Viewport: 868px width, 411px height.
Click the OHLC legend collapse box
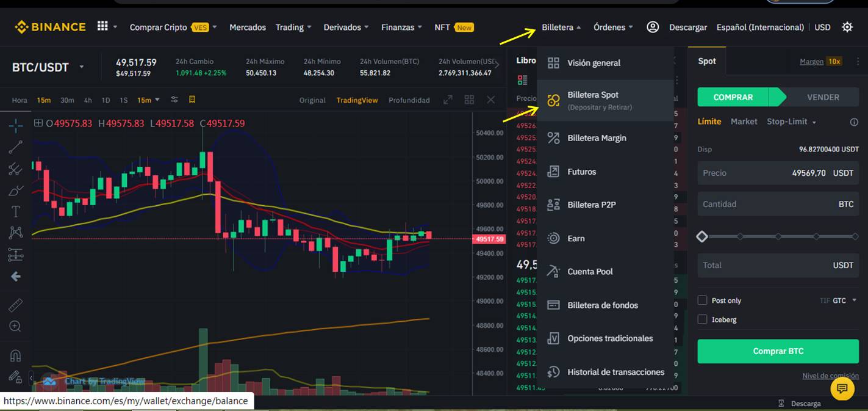tap(38, 123)
